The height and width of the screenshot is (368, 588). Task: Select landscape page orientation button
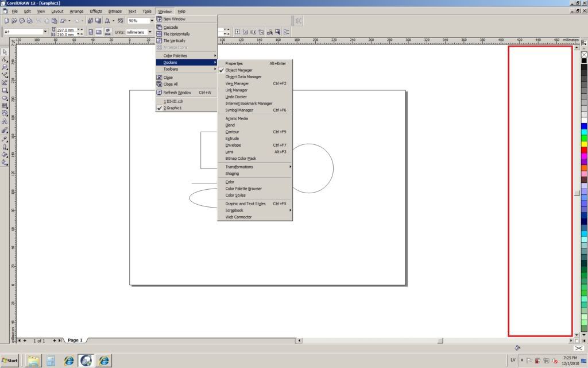tap(99, 32)
